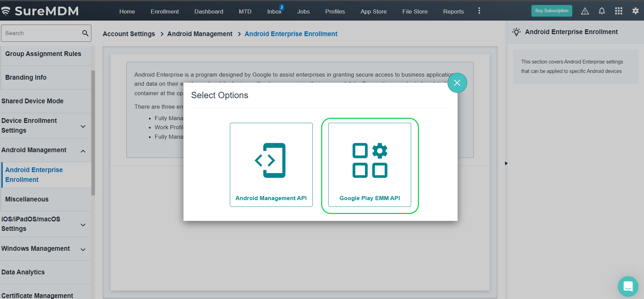This screenshot has height=299, width=644.
Task: Open the Reports menu
Action: tap(453, 11)
